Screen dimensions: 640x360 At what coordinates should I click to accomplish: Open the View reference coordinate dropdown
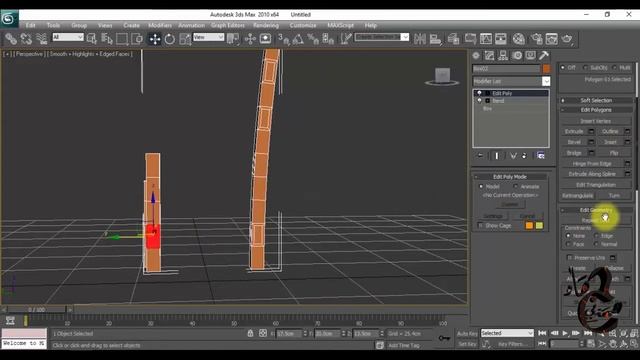[208, 37]
